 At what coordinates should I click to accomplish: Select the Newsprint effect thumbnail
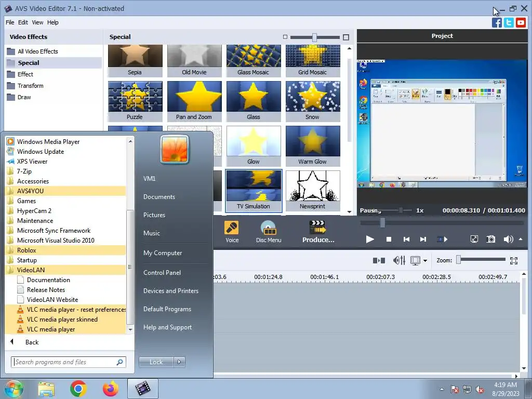(312, 191)
